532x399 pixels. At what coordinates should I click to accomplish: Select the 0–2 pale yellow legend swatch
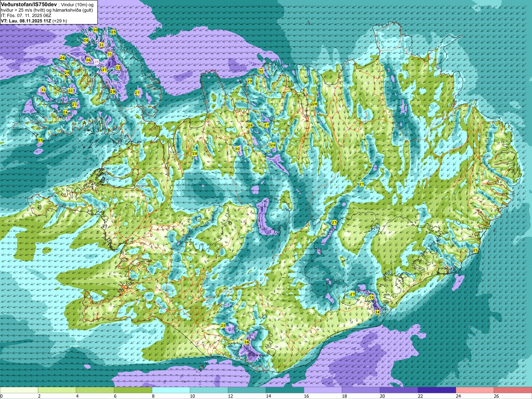point(19,390)
